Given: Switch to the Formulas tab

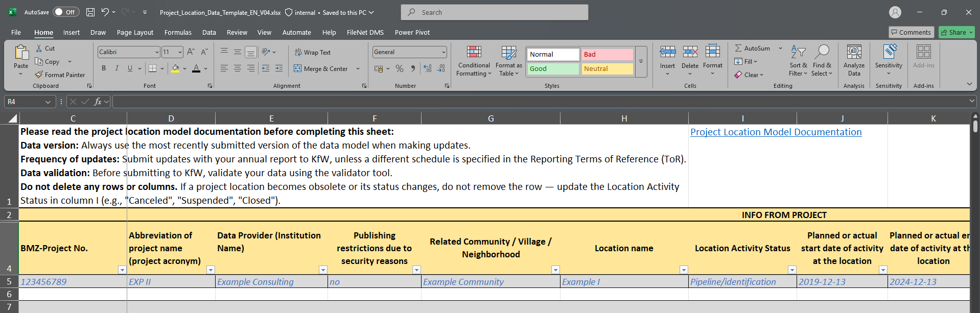Looking at the screenshot, I should (x=178, y=32).
